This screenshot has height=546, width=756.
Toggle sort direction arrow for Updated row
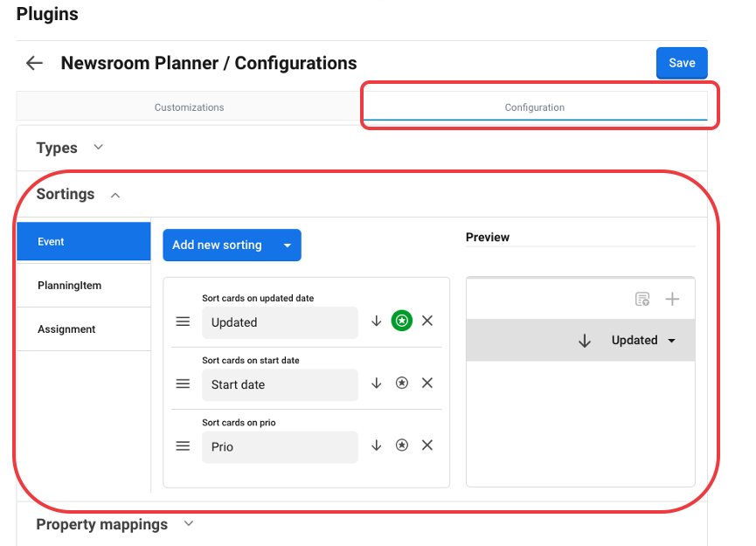[x=377, y=321]
